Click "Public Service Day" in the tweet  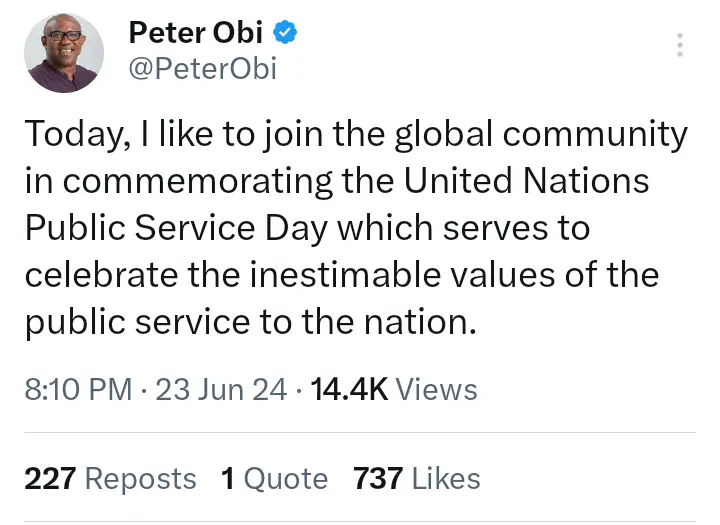(x=175, y=228)
